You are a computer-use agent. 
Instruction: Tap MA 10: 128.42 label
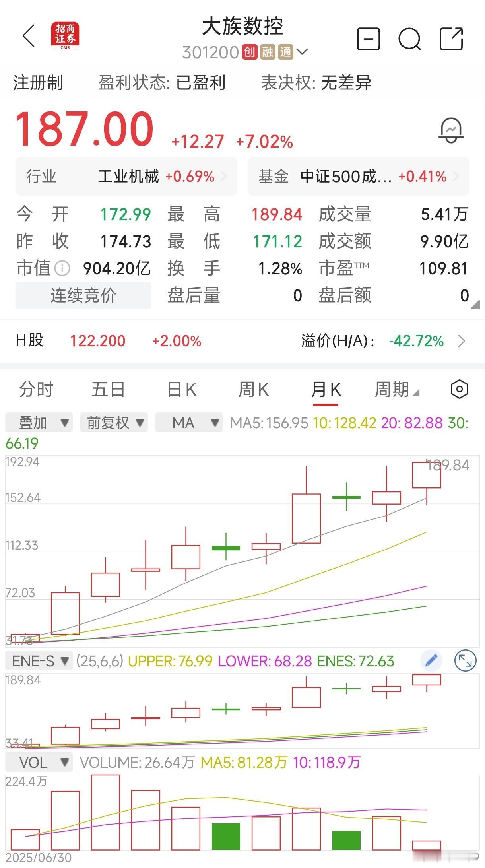(344, 423)
